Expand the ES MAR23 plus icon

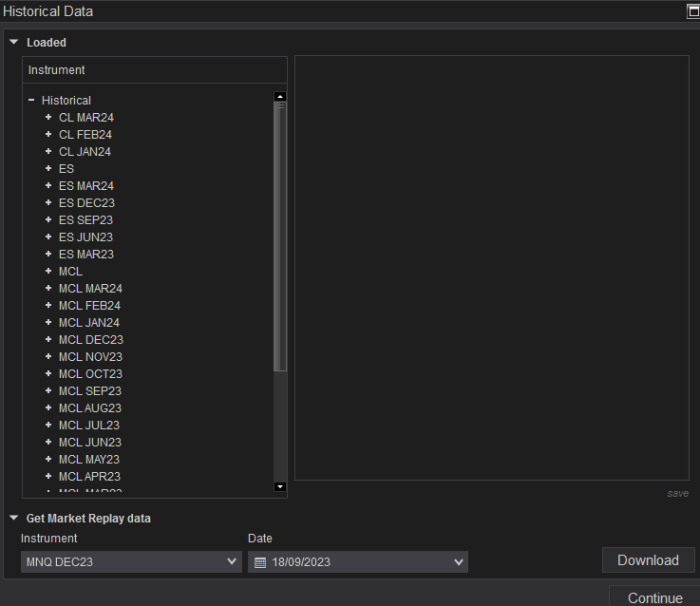pos(48,254)
